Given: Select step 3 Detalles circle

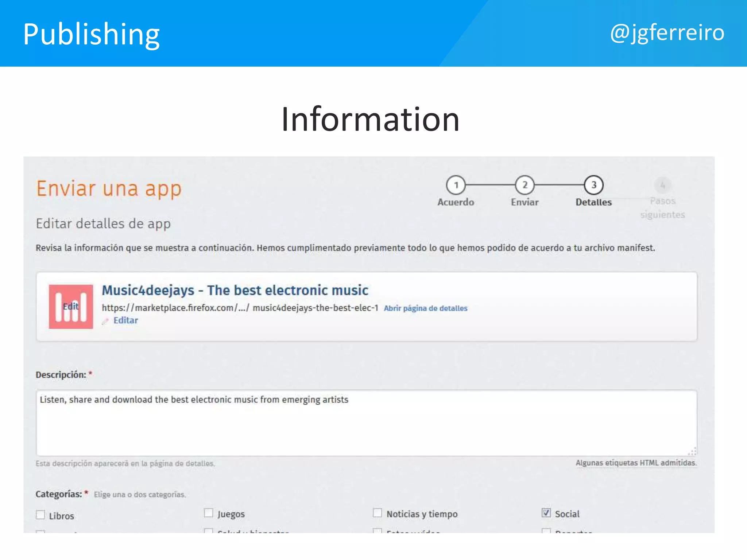Looking at the screenshot, I should [x=593, y=185].
